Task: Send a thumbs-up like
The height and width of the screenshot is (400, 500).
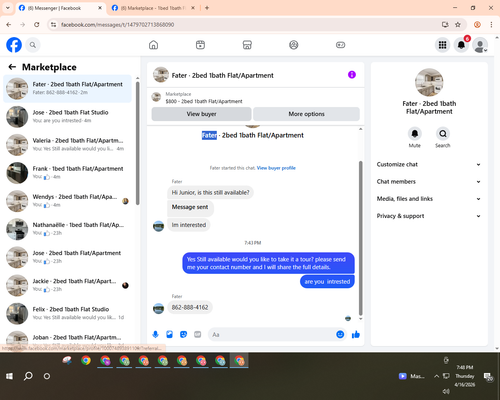Action: (x=356, y=334)
